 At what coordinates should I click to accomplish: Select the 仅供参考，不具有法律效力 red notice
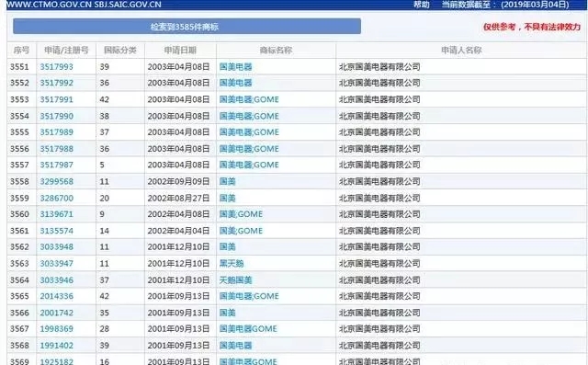(x=532, y=27)
